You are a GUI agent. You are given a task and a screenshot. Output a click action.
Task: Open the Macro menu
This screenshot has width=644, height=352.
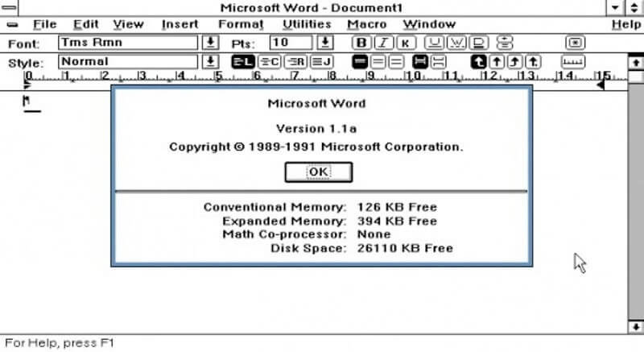(366, 24)
